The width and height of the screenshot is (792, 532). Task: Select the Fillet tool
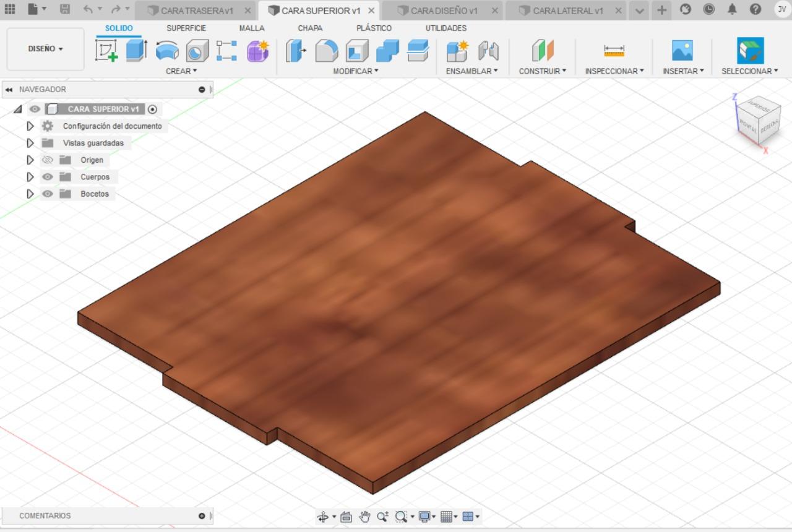click(x=326, y=51)
